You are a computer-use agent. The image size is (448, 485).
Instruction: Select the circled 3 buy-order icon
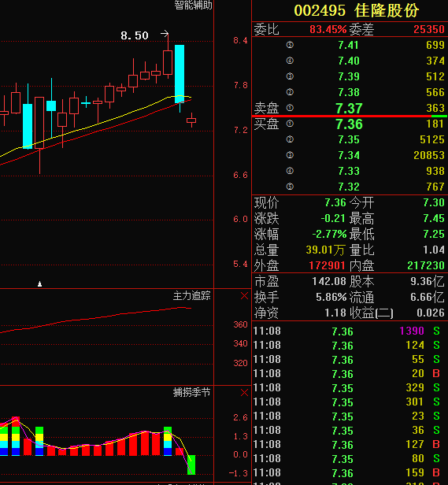pyautogui.click(x=290, y=155)
